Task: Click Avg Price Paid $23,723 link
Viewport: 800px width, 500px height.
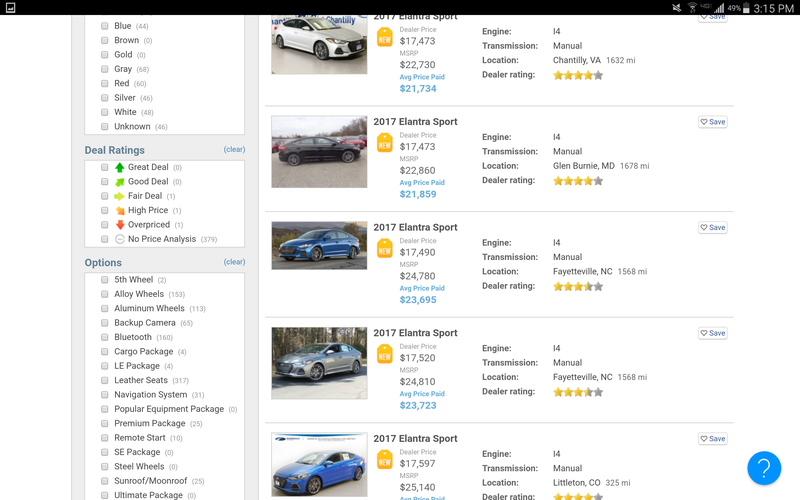Action: pyautogui.click(x=422, y=400)
